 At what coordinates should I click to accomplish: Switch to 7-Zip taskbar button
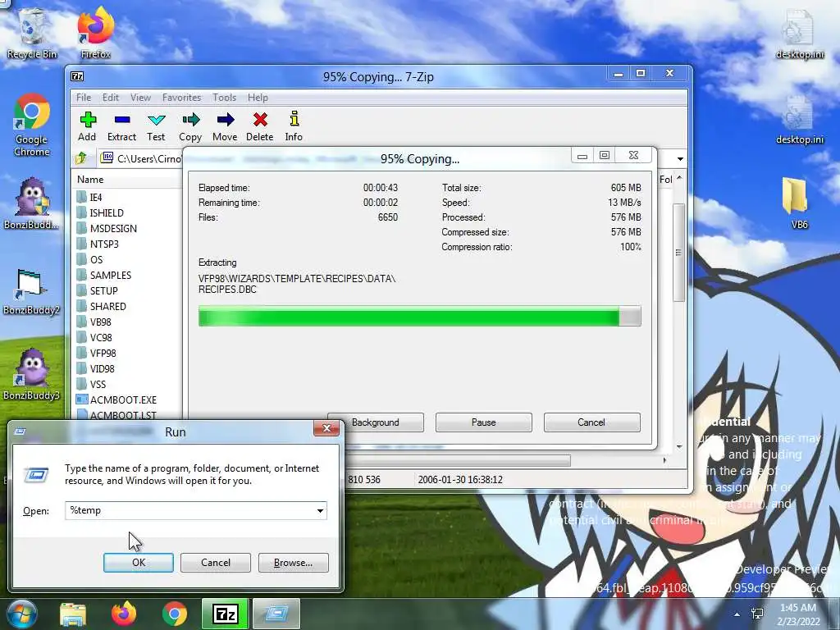[x=226, y=614]
